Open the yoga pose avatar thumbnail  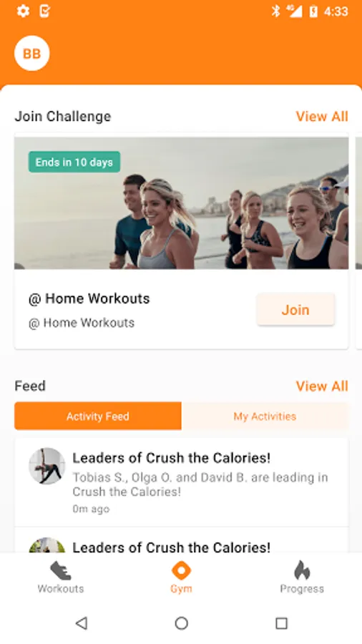(x=47, y=466)
